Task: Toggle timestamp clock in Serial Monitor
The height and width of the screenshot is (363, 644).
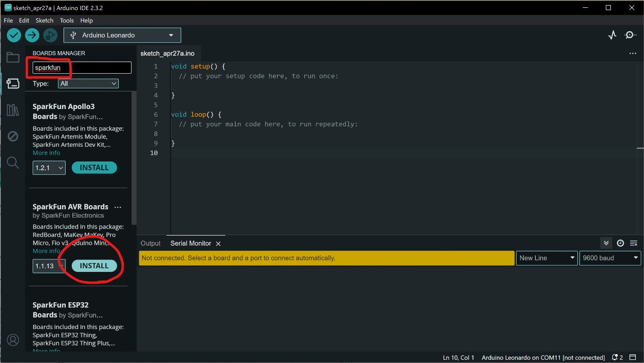Action: pos(620,243)
